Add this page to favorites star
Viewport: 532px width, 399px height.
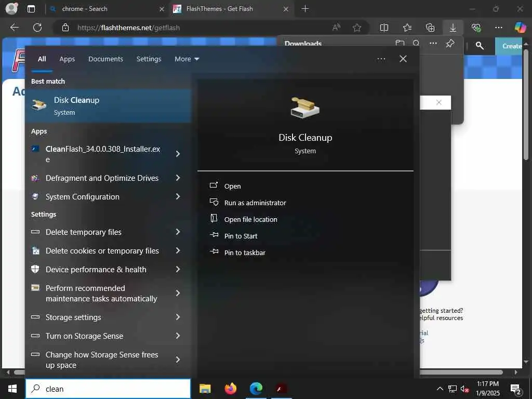pos(356,28)
